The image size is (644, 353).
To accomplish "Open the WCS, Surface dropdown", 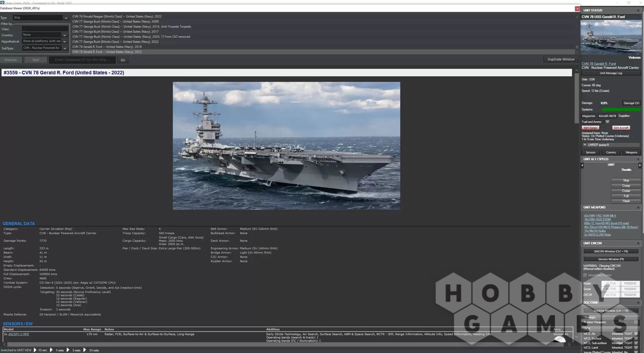I will [636, 339].
